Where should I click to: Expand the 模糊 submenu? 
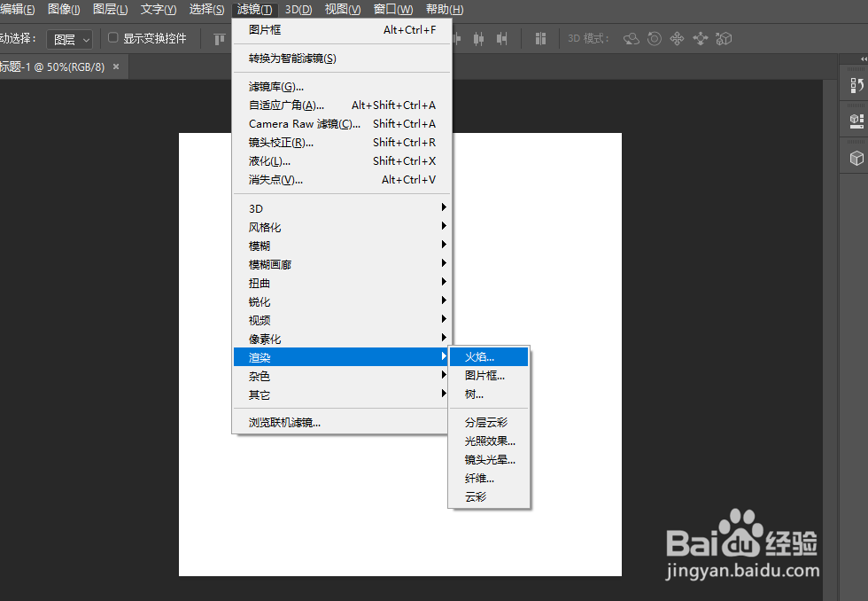pyautogui.click(x=342, y=246)
